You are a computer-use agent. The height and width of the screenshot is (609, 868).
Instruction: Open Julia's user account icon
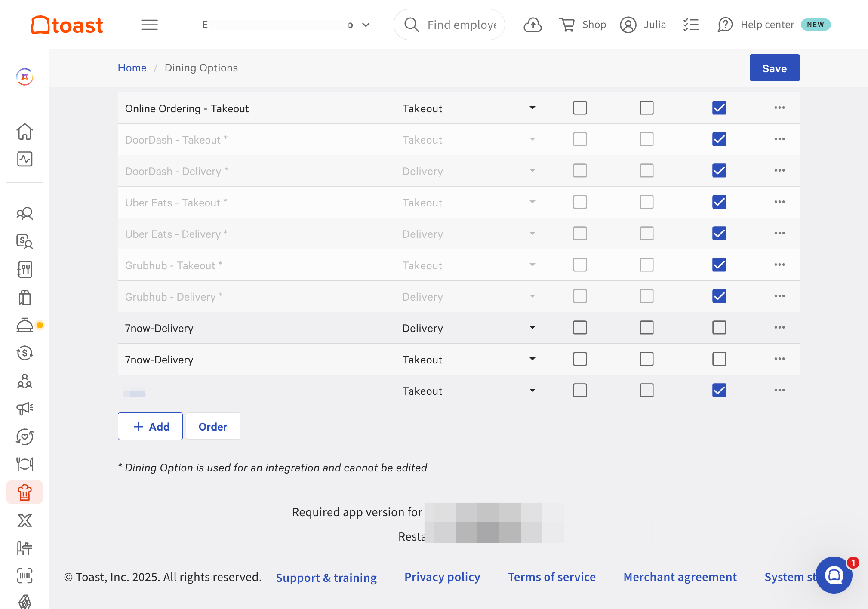(628, 25)
